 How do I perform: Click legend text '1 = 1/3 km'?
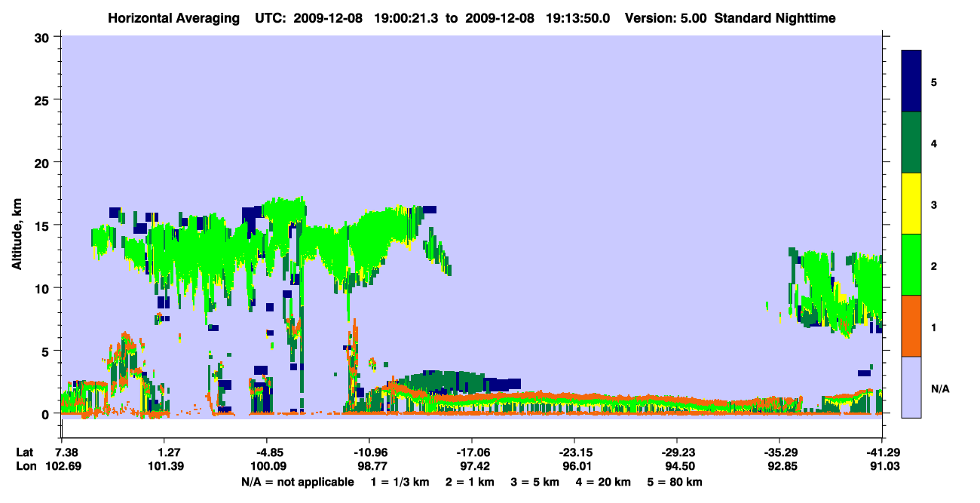pyautogui.click(x=399, y=482)
